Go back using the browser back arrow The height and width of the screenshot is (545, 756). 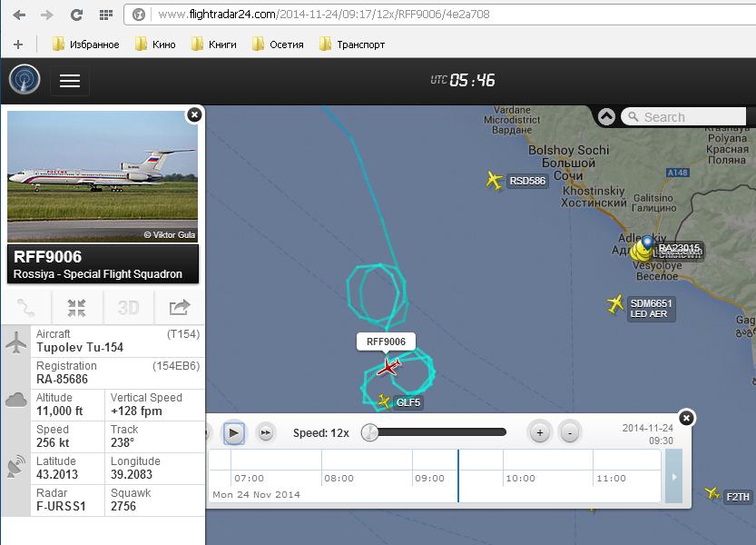tap(19, 15)
